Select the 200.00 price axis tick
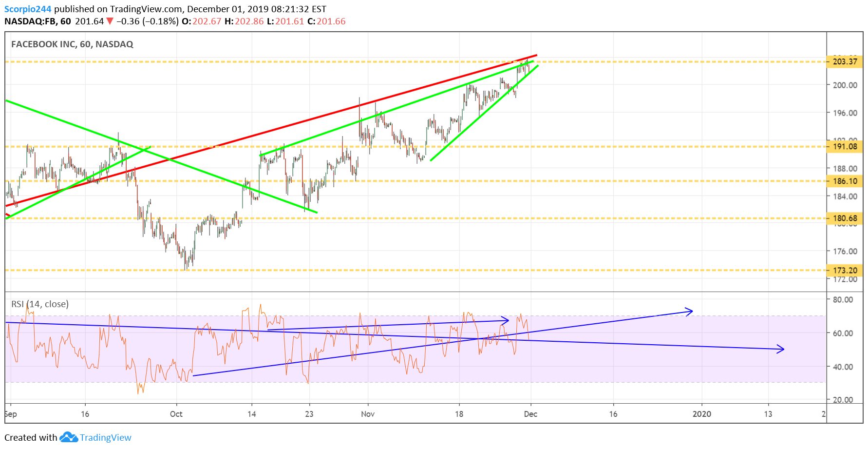Image resolution: width=868 pixels, height=450 pixels. tap(845, 85)
